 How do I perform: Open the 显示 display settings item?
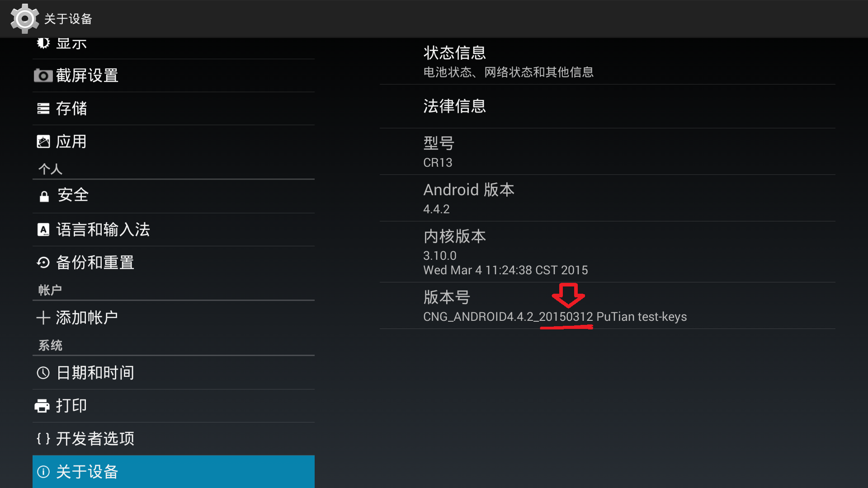pyautogui.click(x=174, y=48)
